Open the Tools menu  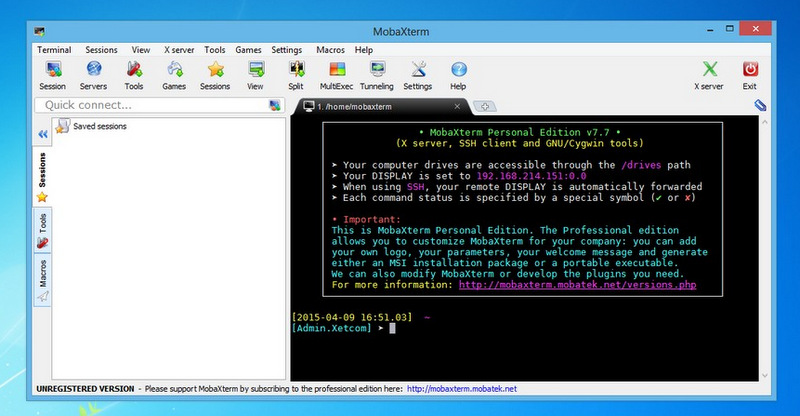tap(215, 50)
